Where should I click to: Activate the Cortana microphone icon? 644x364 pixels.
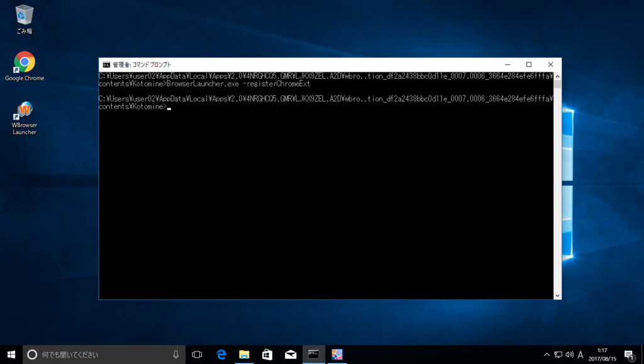point(176,355)
